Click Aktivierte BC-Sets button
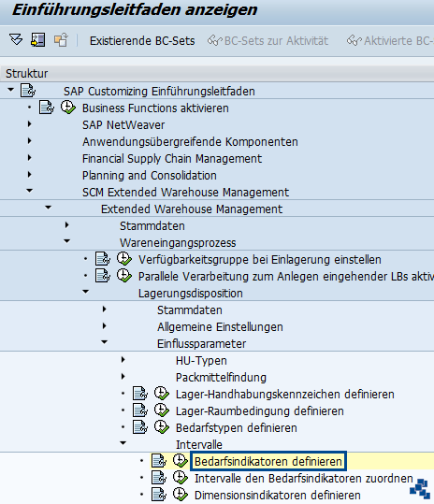This screenshot has height=504, width=434. point(390,41)
